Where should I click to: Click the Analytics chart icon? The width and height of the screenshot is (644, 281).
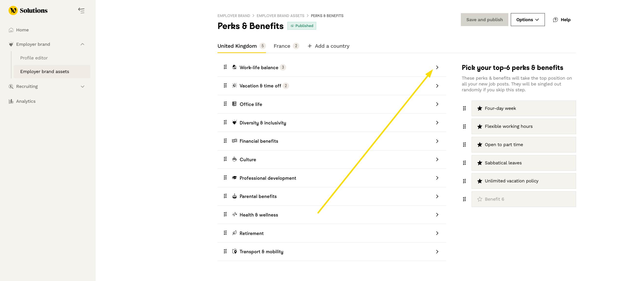pyautogui.click(x=11, y=101)
